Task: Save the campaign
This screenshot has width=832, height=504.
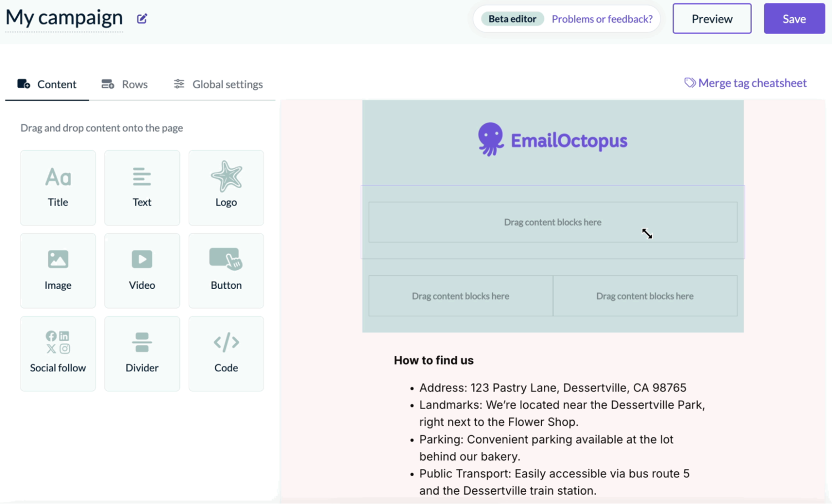Action: pyautogui.click(x=794, y=18)
